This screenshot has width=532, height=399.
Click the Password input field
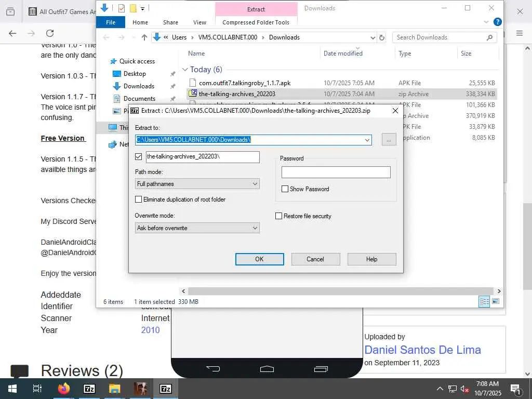click(x=336, y=172)
